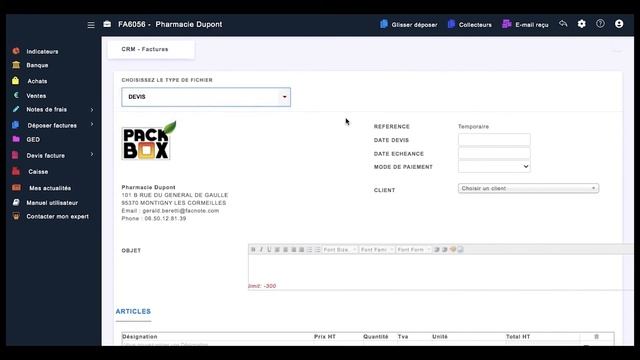Click the Date échéance input field
Image resolution: width=640 pixels, height=360 pixels.
pyautogui.click(x=494, y=153)
